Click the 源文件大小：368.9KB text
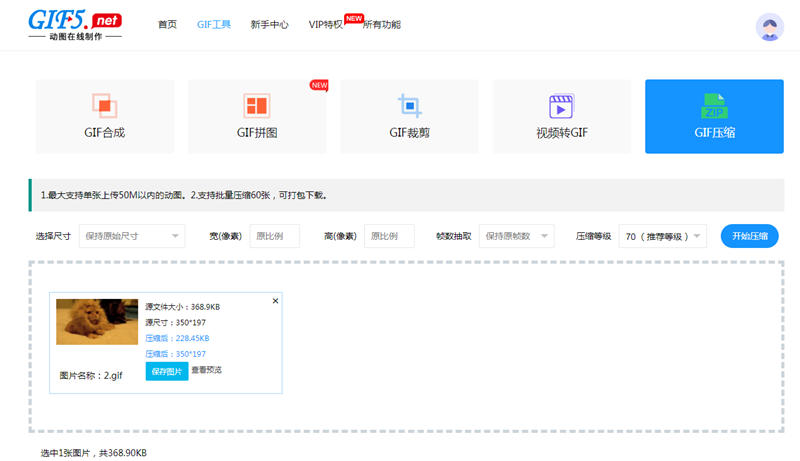800x461 pixels. (x=183, y=307)
